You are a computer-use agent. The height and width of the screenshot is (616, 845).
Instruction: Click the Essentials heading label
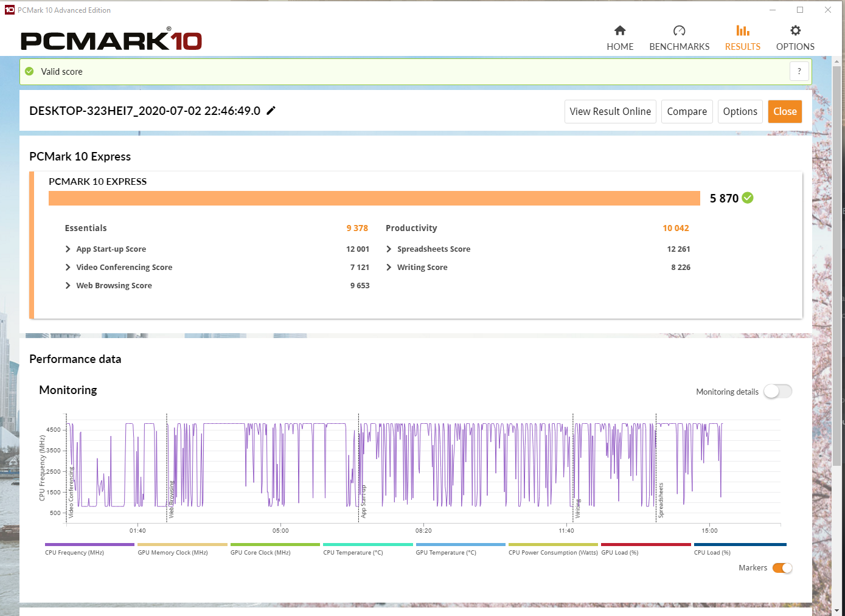[86, 228]
